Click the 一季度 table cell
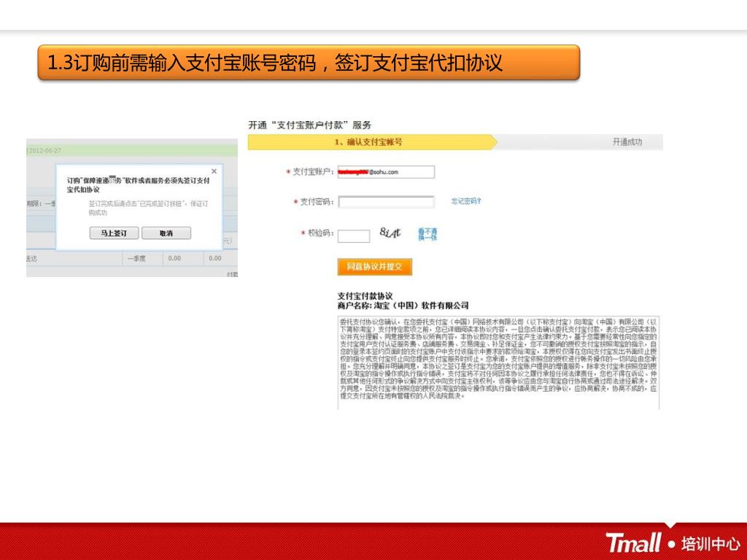 pos(136,258)
